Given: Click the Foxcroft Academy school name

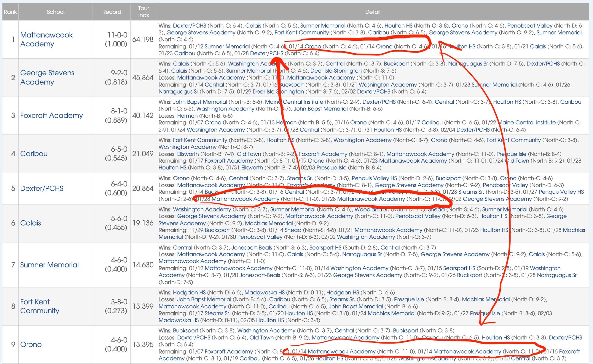Looking at the screenshot, I should [51, 116].
